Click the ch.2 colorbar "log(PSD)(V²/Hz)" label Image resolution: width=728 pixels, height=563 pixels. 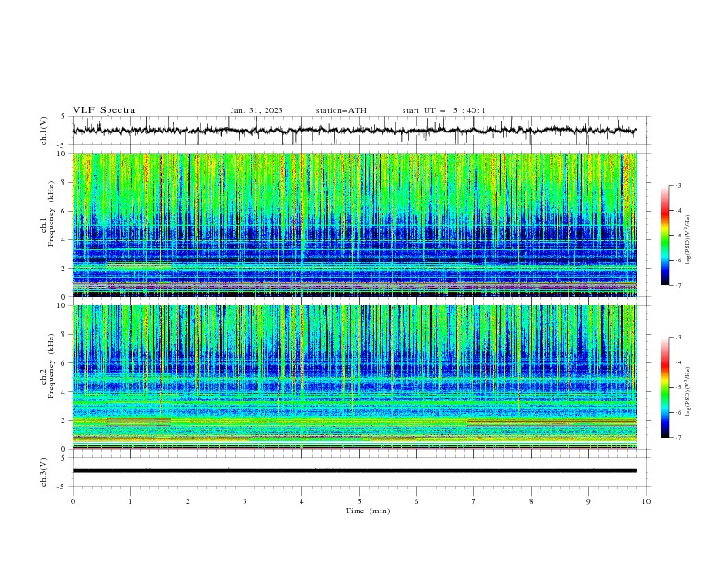(688, 392)
